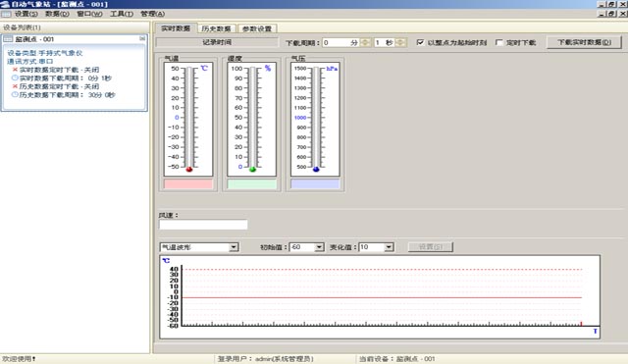The image size is (628, 364).
Task: Click the green bulb of the humidity gauge
Action: [x=253, y=170]
